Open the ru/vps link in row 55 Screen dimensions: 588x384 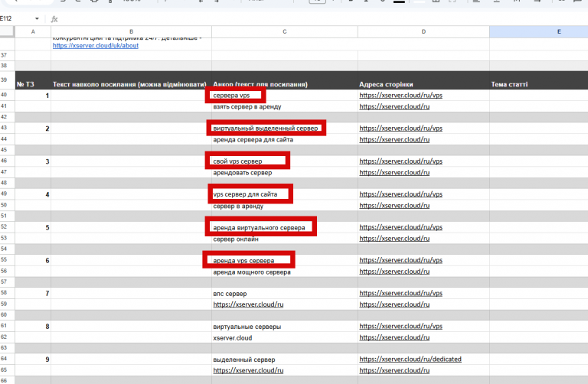point(401,260)
